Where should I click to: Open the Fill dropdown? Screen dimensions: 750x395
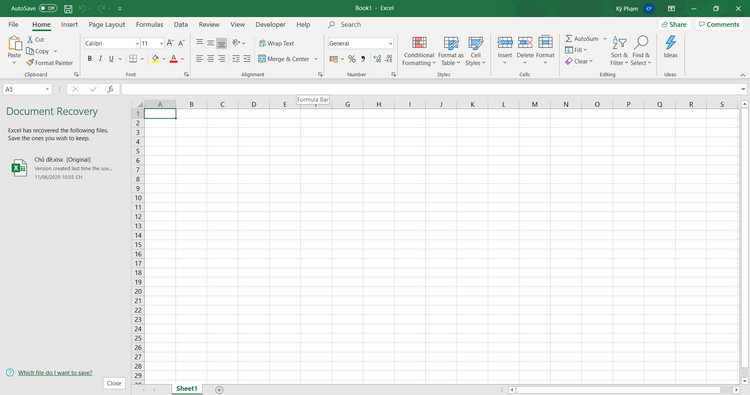click(576, 50)
